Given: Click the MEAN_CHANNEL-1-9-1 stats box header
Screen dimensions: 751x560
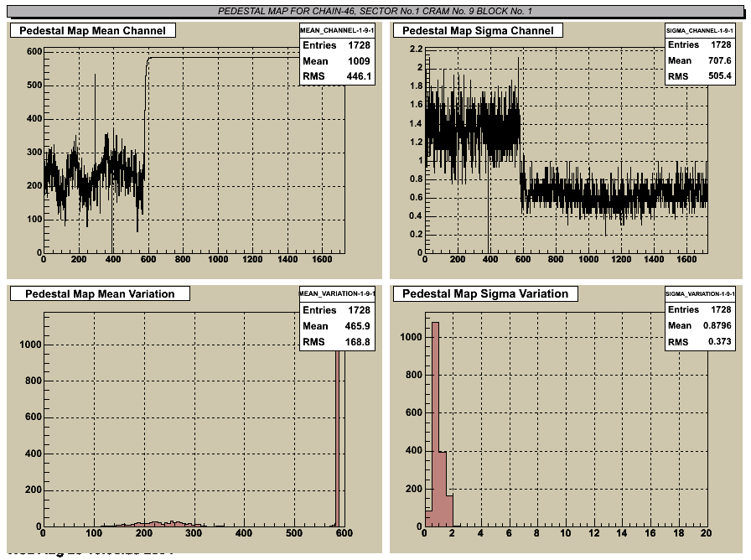Looking at the screenshot, I should click(x=337, y=30).
